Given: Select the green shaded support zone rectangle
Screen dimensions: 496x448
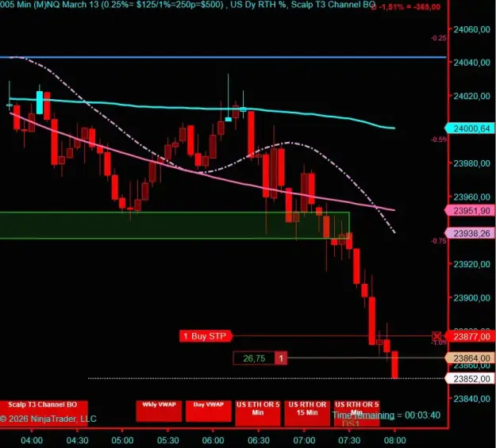Looking at the screenshot, I should [175, 225].
